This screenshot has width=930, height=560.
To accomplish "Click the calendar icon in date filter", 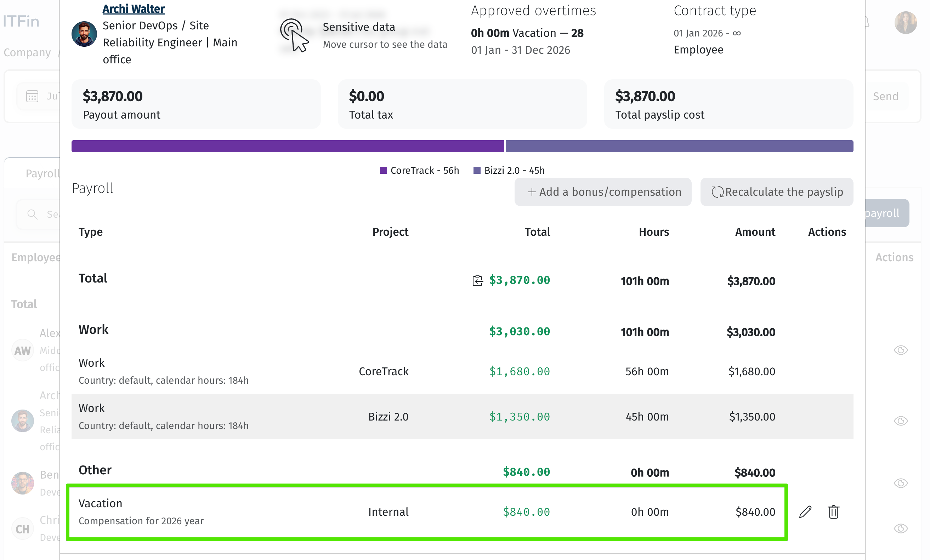I will click(32, 96).
